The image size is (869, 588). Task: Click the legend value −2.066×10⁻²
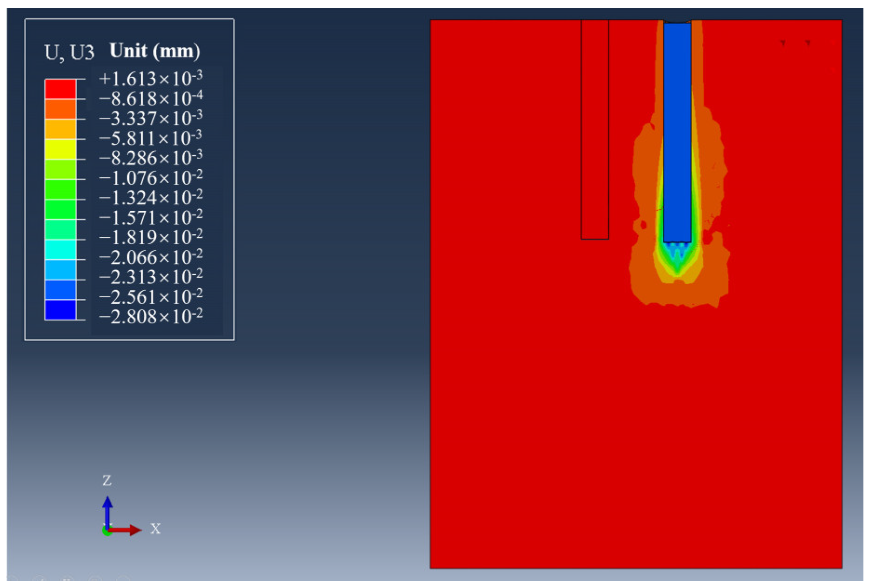(151, 257)
